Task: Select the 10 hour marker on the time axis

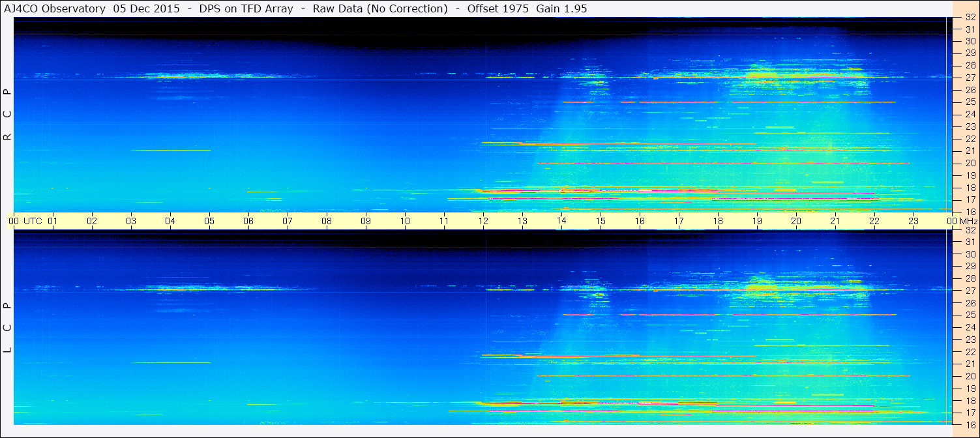Action: (405, 221)
